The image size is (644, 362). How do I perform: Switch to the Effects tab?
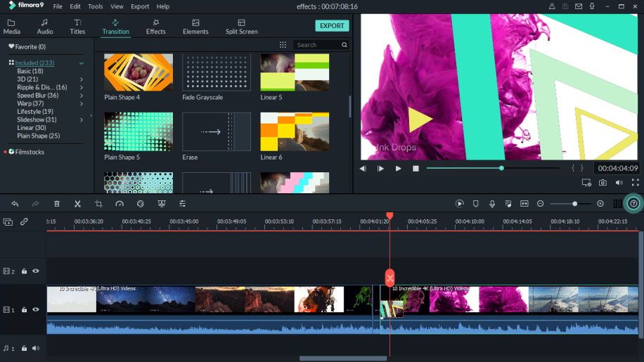coord(155,27)
